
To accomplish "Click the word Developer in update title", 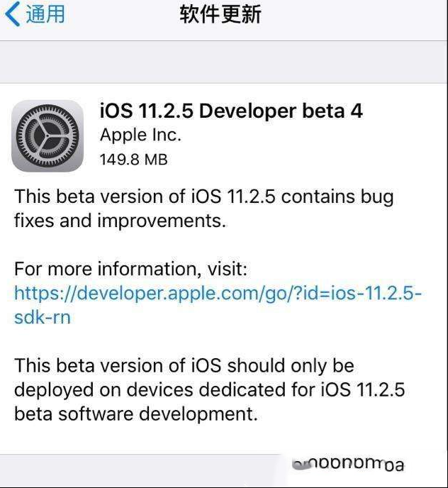I will [x=247, y=111].
